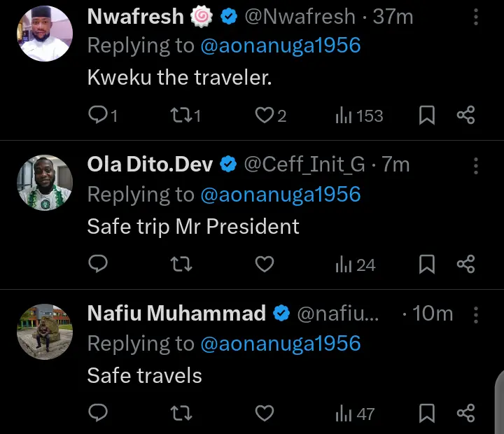Bookmark Nwafresh's tweet
The width and height of the screenshot is (504, 434).
426,115
